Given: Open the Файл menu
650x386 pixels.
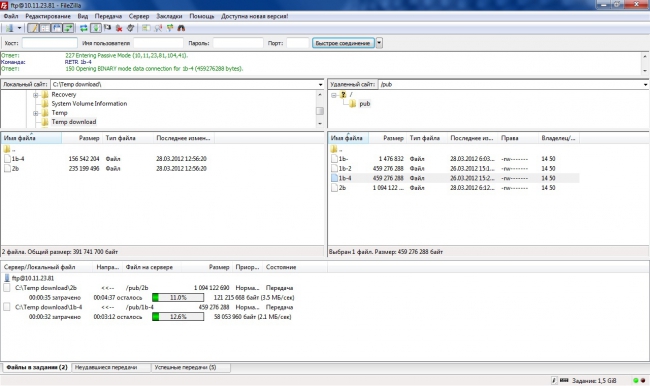Looking at the screenshot, I should 11,16.
